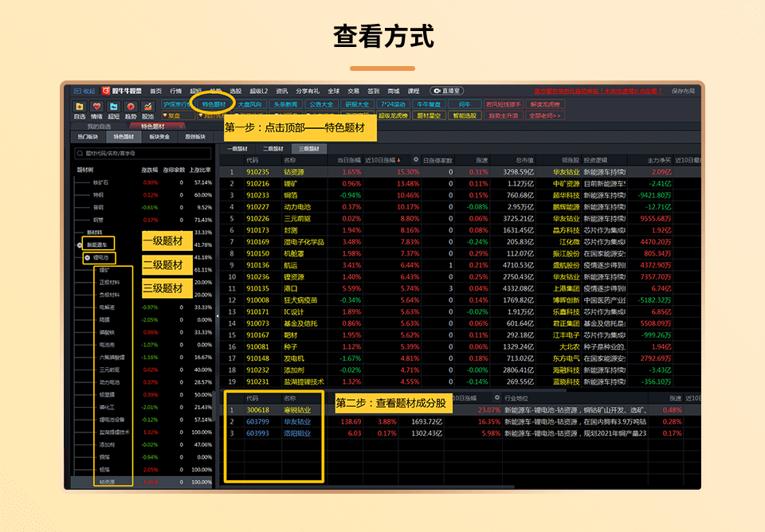The width and height of the screenshot is (765, 532).
Task: Collapse the 锂电池 tree node
Action: tap(88, 257)
